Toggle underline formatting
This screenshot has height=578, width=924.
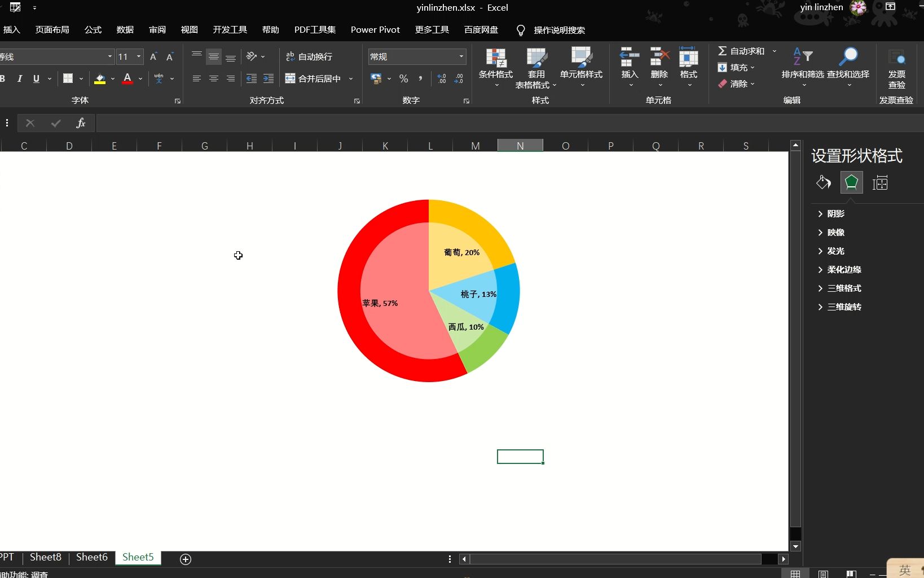point(36,78)
